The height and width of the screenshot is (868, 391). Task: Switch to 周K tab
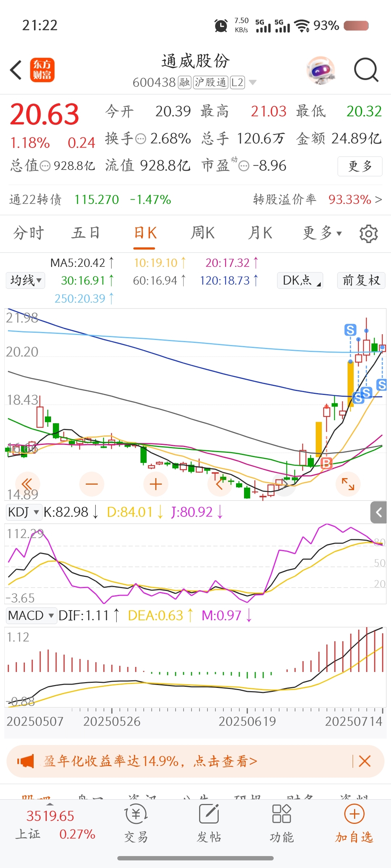coord(202,233)
